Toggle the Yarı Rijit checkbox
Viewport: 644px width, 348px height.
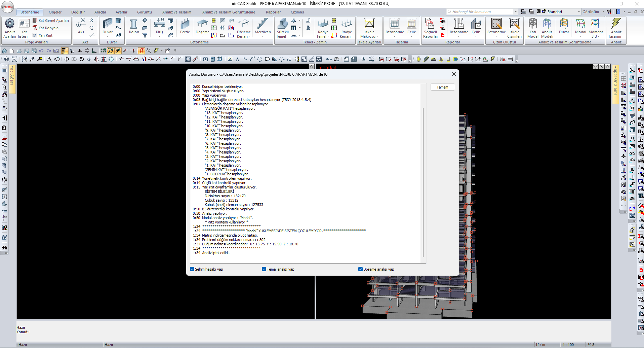click(35, 35)
